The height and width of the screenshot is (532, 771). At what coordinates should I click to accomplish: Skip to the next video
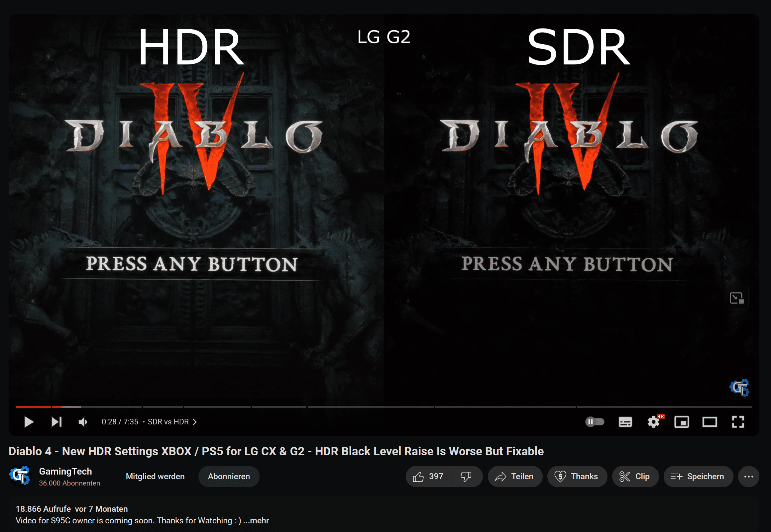(56, 422)
